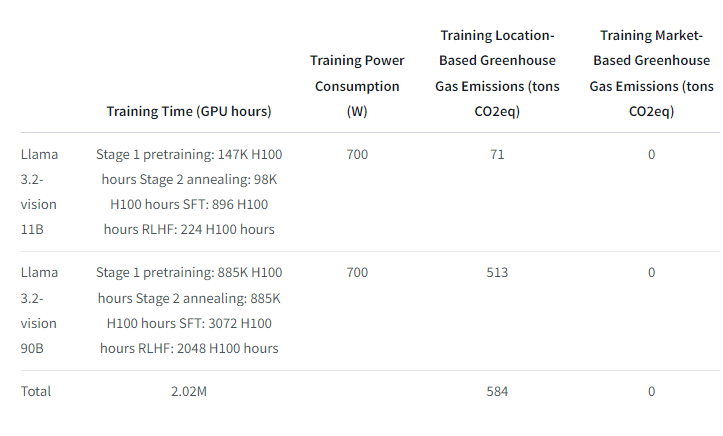Select the 71 tons emissions value
The width and height of the screenshot is (723, 436).
[x=497, y=155]
